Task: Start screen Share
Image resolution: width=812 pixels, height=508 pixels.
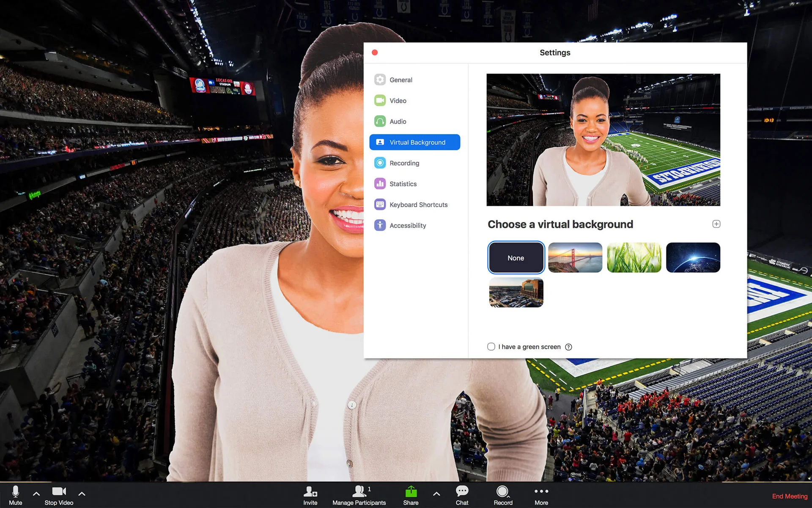Action: point(411,495)
